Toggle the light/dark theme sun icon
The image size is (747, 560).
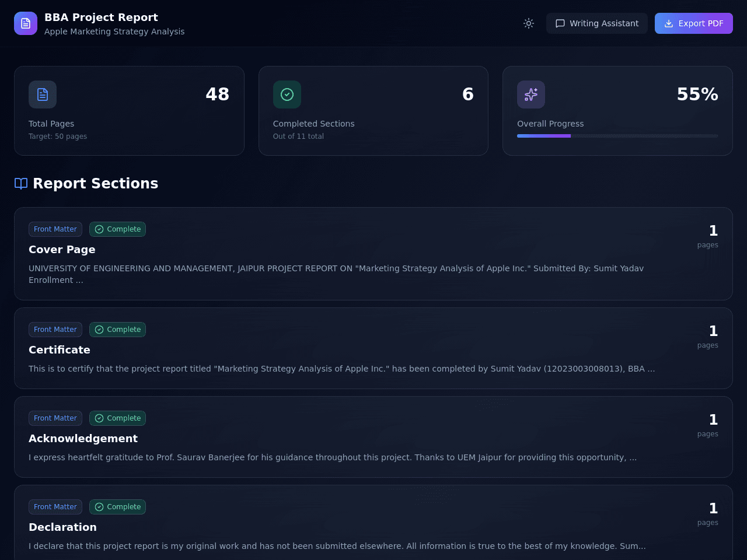(529, 23)
